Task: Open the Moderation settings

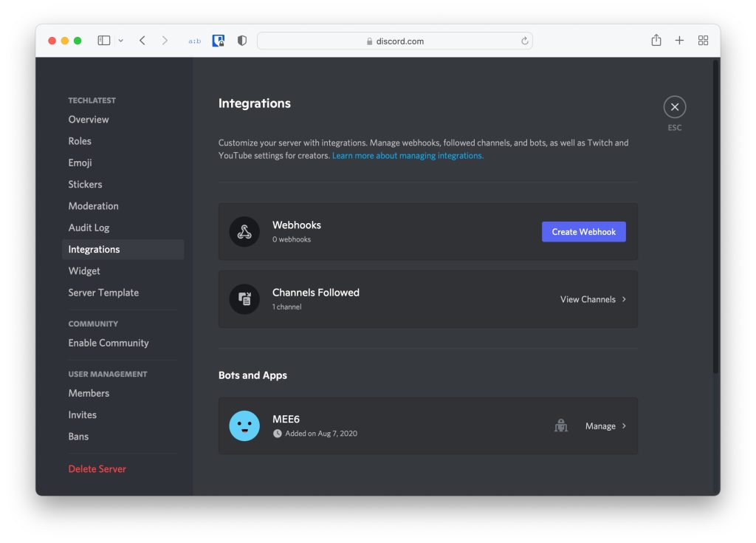Action: 123,206
